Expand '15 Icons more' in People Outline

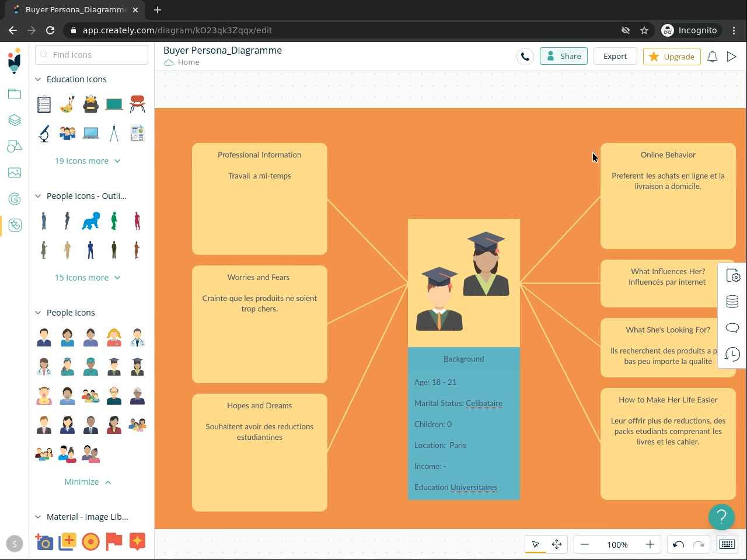[88, 278]
